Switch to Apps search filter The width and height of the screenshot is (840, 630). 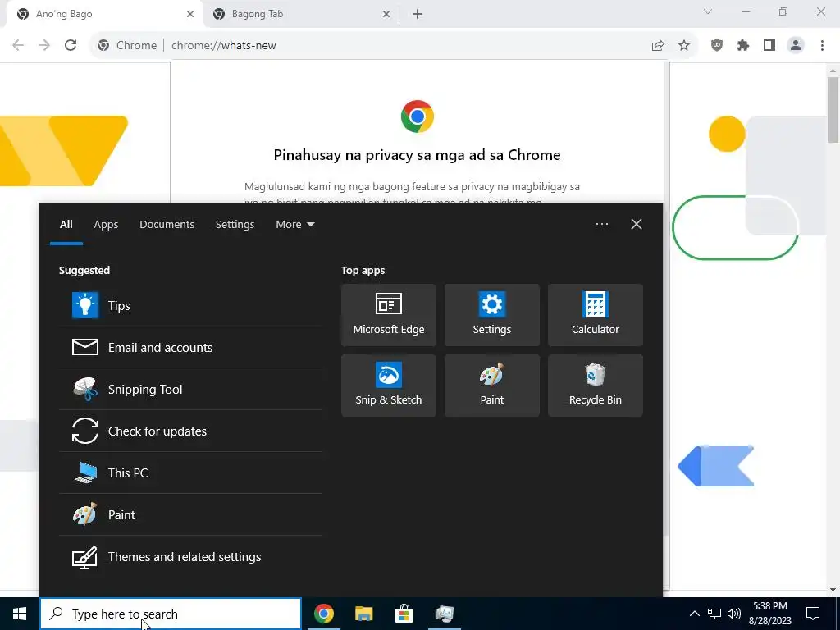(106, 225)
